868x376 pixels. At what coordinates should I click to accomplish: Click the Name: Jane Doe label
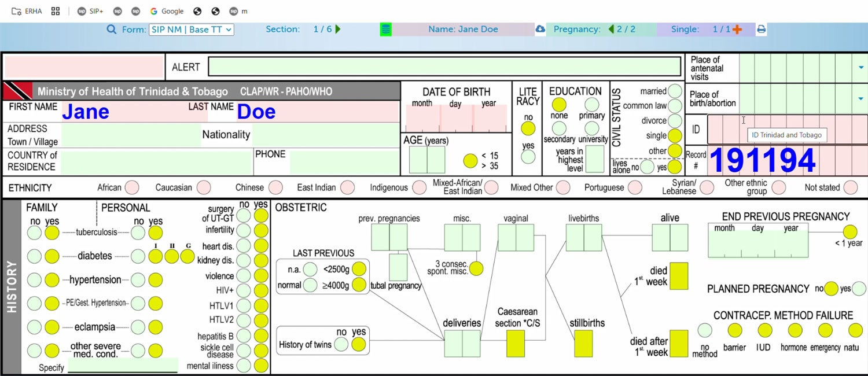[463, 30]
